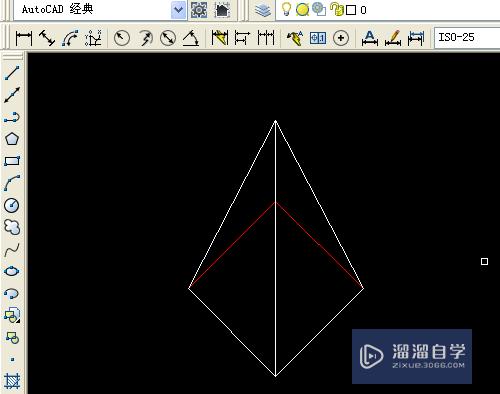Open the Workspace Settings gear
The image size is (500, 394).
coord(199,10)
